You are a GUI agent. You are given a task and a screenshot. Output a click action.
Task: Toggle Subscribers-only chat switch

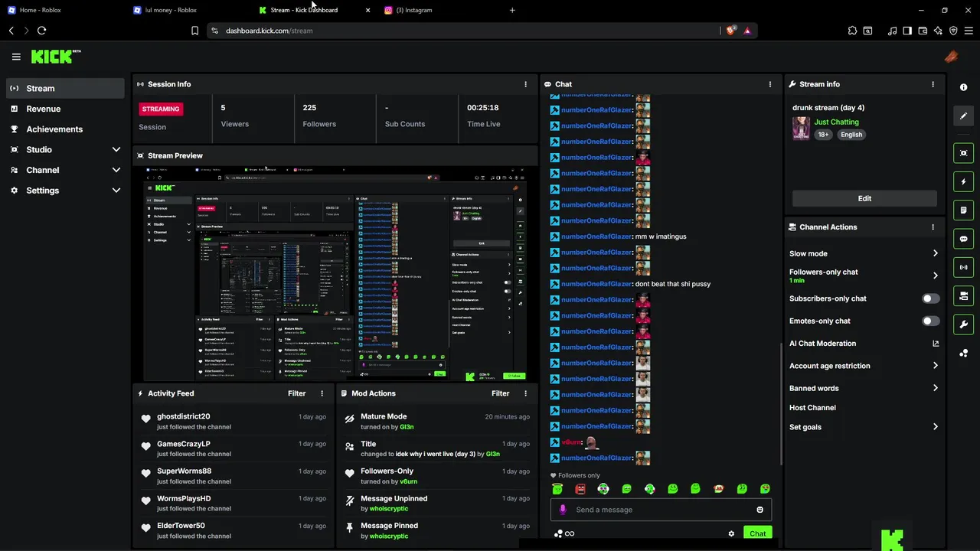(930, 298)
